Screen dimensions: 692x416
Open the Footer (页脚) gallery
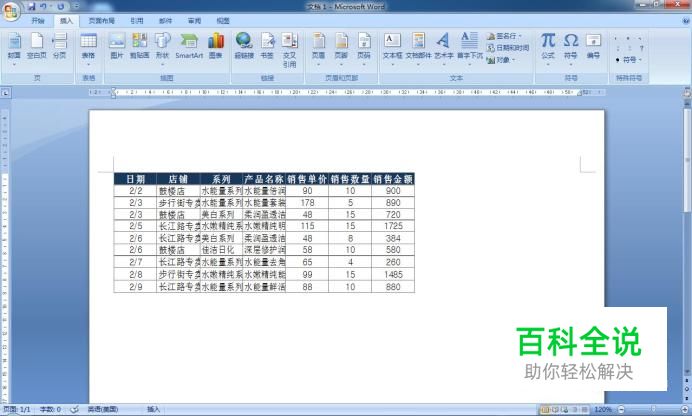[341, 48]
